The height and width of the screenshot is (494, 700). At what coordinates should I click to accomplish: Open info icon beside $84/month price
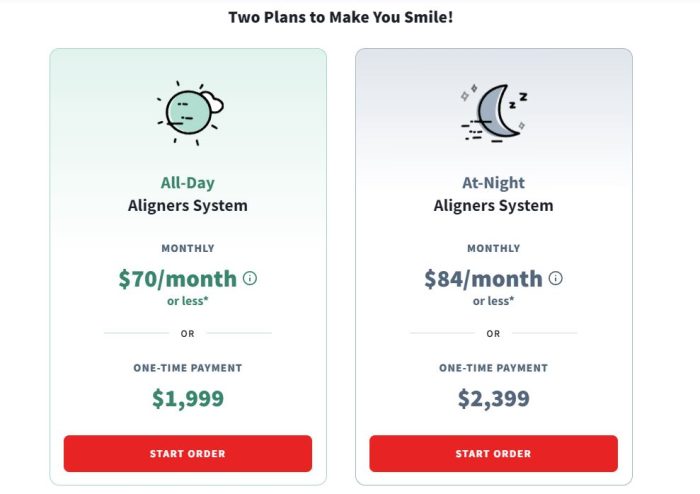[556, 279]
